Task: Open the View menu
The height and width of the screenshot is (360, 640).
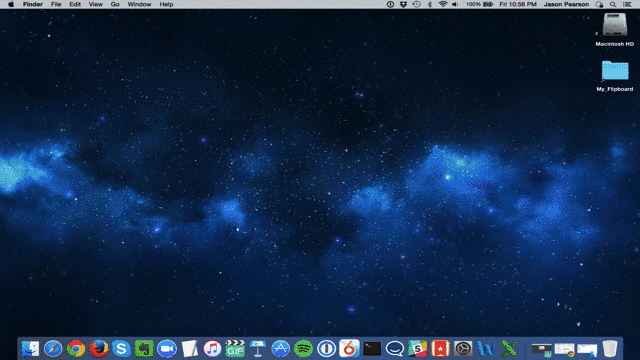Action: (x=96, y=4)
